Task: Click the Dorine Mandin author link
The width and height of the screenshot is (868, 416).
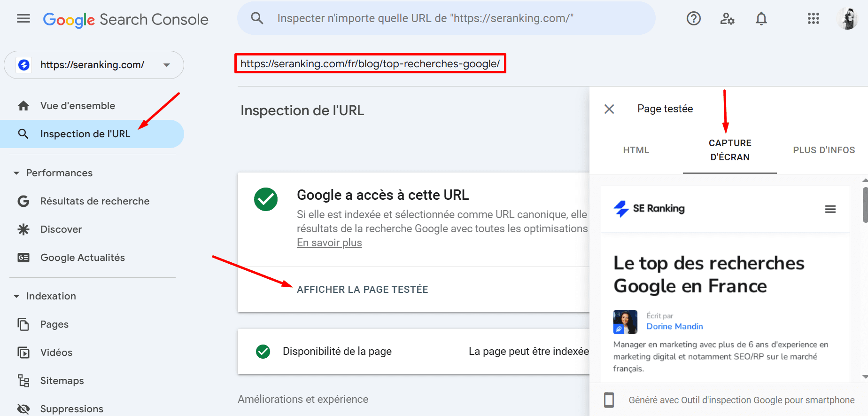Action: [x=674, y=326]
